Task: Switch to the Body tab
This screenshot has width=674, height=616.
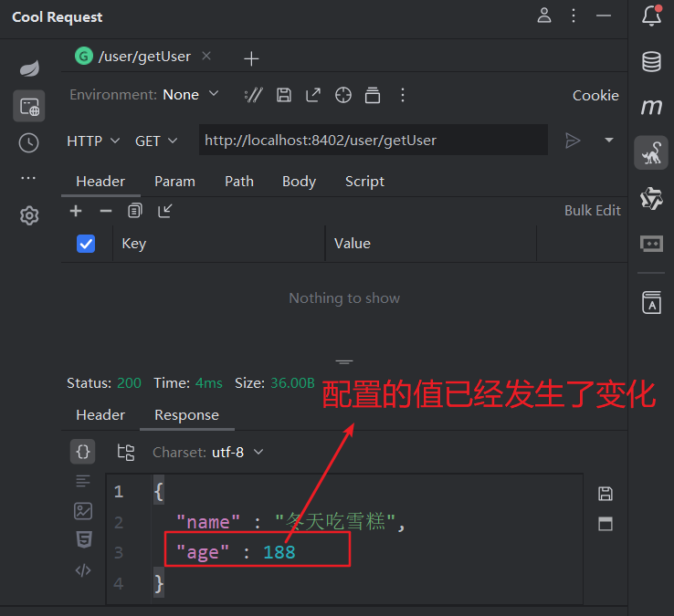Action: [299, 182]
